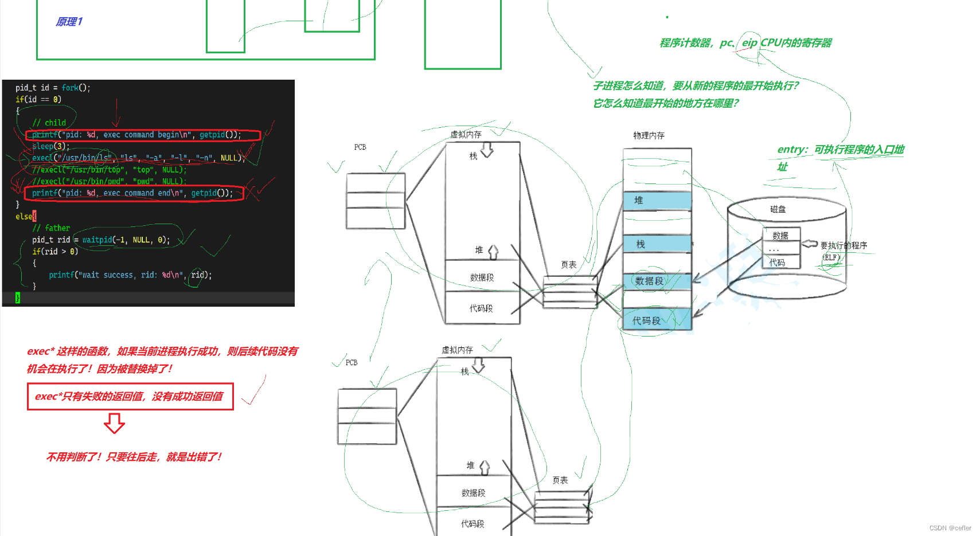980x536 pixels.
Task: Click the boxed note exec*只有失败的返回值
Action: pos(130,397)
